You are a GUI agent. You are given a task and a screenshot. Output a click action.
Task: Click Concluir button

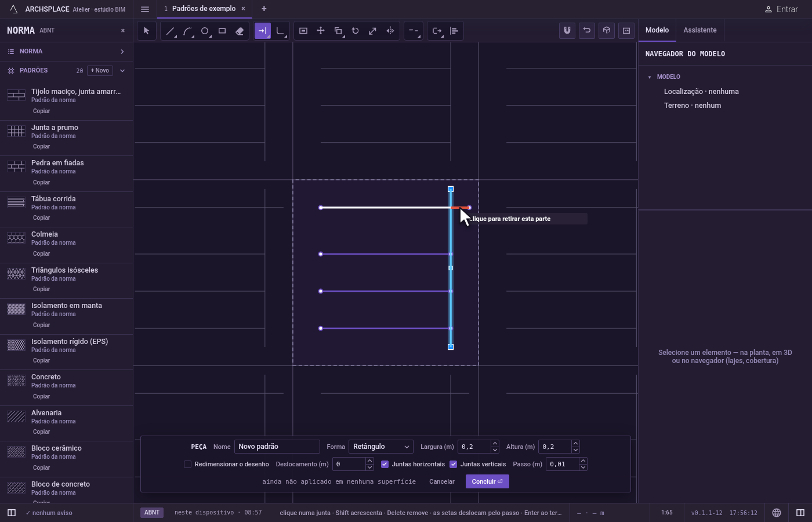click(x=487, y=481)
